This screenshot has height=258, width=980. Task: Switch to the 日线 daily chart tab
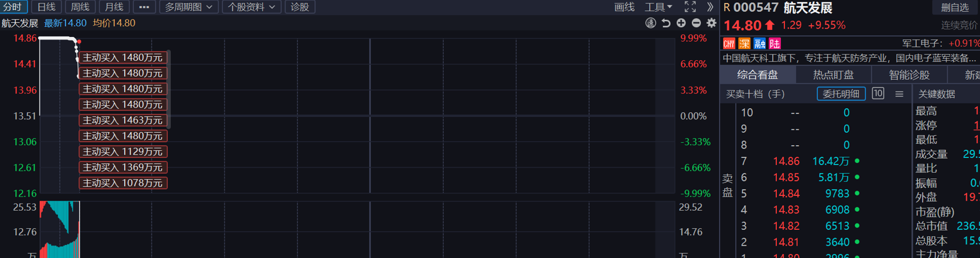coord(46,7)
